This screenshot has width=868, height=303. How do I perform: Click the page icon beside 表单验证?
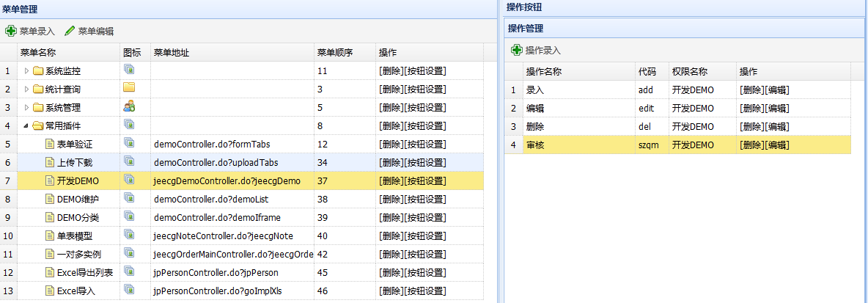(x=50, y=144)
